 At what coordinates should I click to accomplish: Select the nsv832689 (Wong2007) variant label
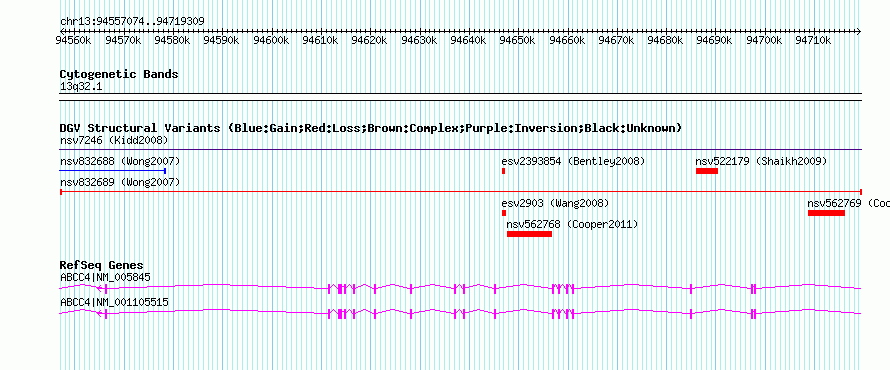pos(120,182)
